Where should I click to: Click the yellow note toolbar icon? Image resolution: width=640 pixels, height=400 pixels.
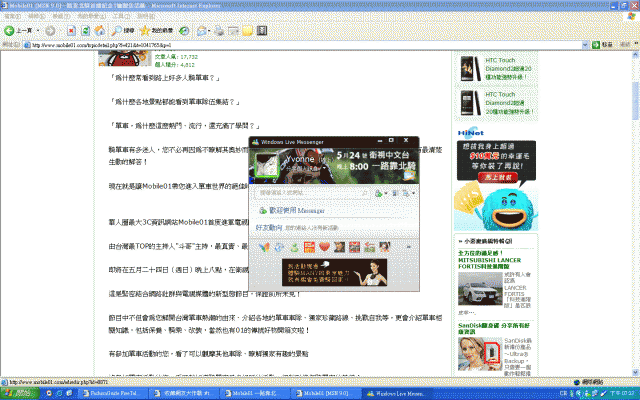(x=247, y=31)
